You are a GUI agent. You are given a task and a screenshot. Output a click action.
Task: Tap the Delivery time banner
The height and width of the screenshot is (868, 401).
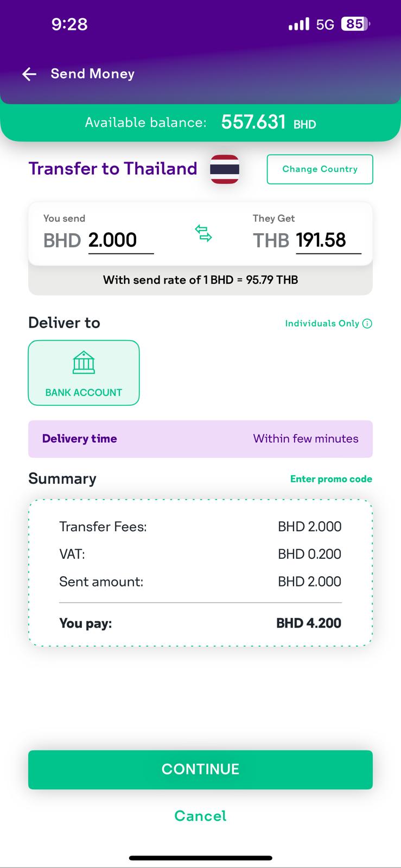tap(200, 439)
